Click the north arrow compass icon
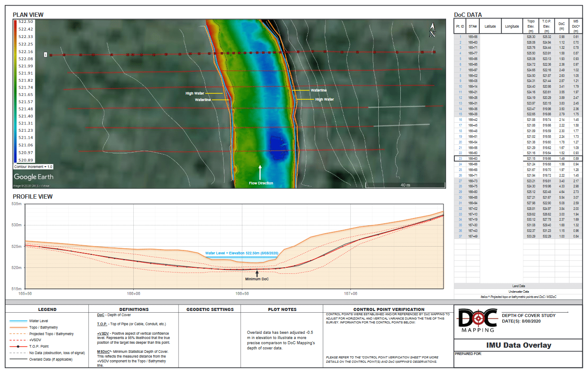 432,31
